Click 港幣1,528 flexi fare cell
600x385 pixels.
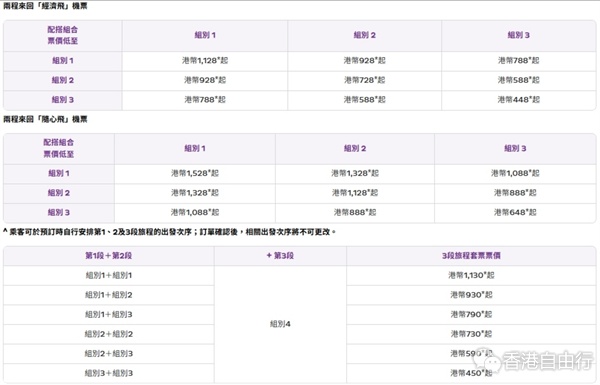tap(195, 173)
